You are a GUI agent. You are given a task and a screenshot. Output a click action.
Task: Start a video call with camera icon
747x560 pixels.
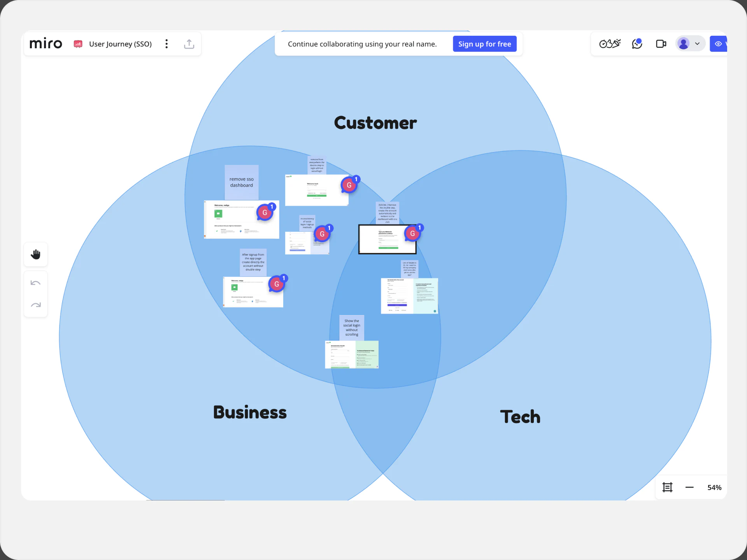coord(661,44)
